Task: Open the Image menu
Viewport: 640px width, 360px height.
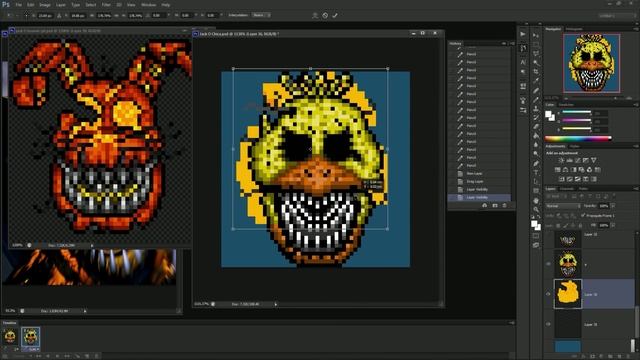Action: pos(45,5)
